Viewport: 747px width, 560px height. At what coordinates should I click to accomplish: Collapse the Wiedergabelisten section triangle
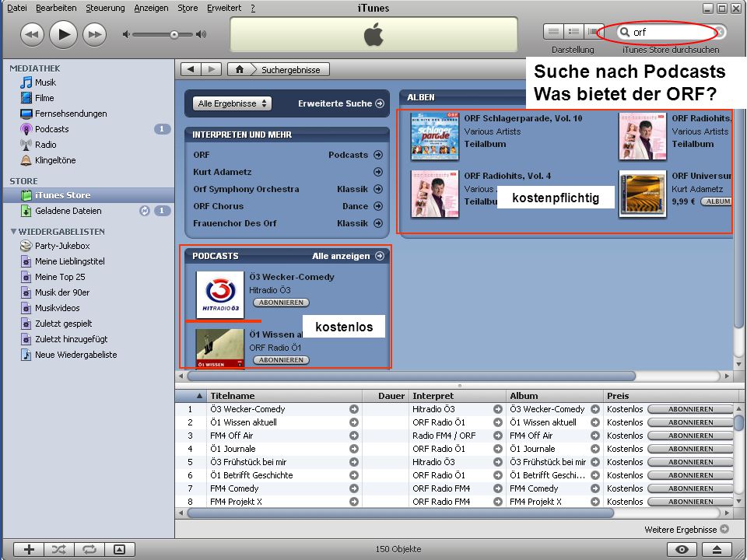pyautogui.click(x=13, y=232)
